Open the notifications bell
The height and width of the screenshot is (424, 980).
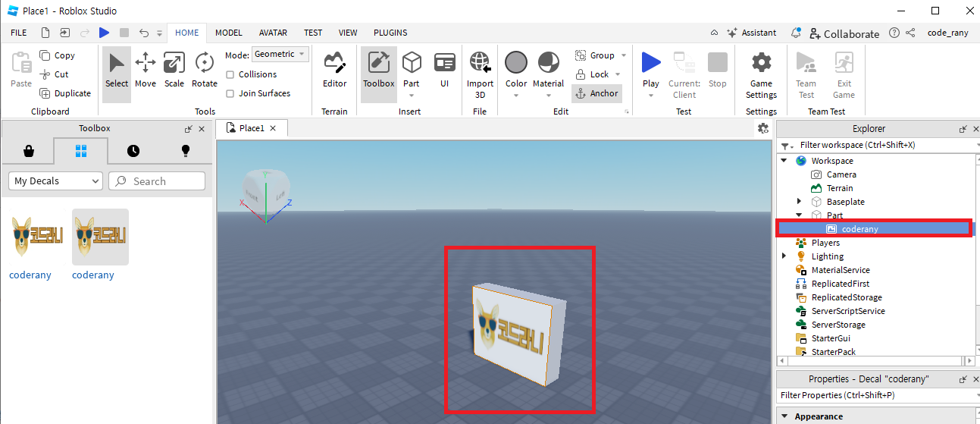pos(796,33)
